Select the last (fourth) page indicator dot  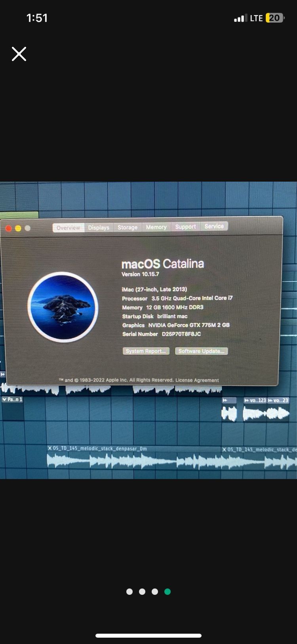168,592
